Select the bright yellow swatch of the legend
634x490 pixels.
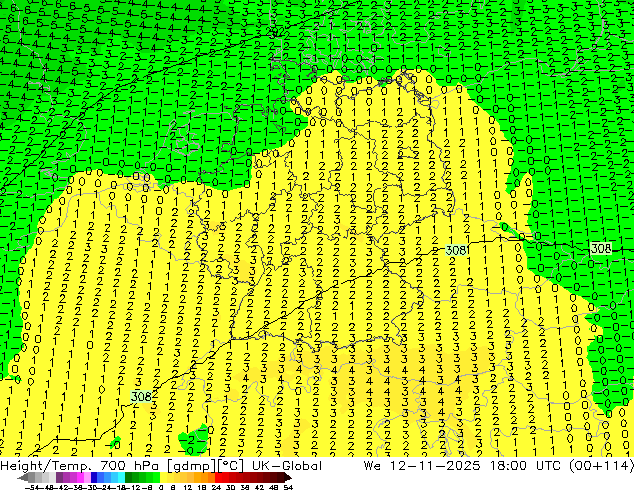164,478
